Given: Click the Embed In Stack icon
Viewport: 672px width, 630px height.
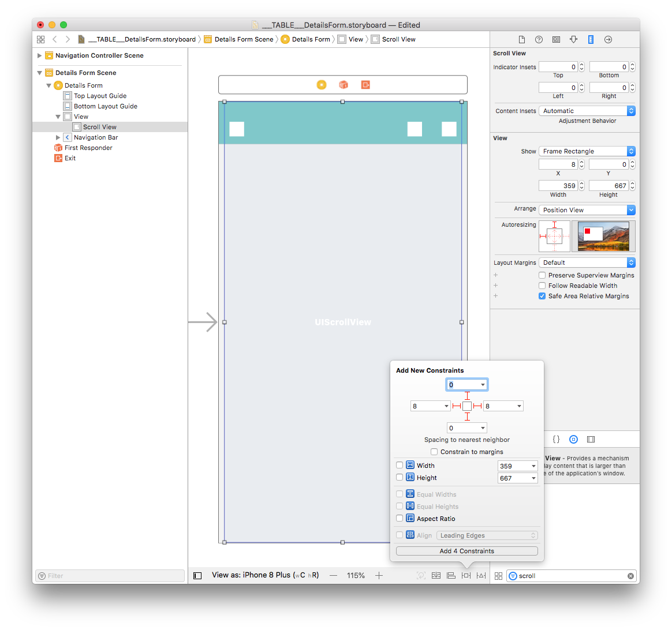Looking at the screenshot, I should pyautogui.click(x=436, y=576).
